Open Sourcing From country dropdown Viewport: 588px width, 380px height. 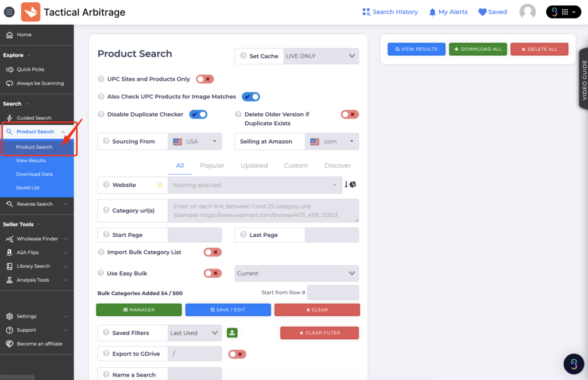pos(195,141)
